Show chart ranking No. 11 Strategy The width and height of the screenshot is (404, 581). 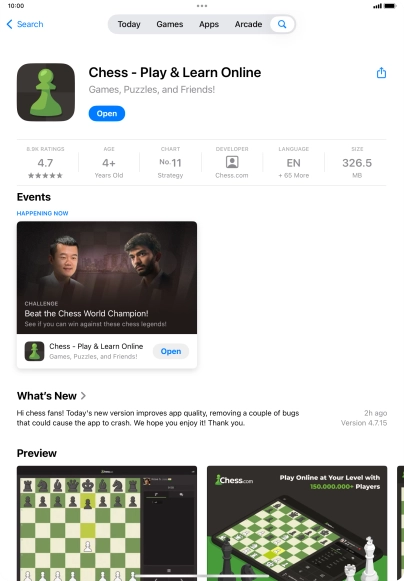click(170, 163)
